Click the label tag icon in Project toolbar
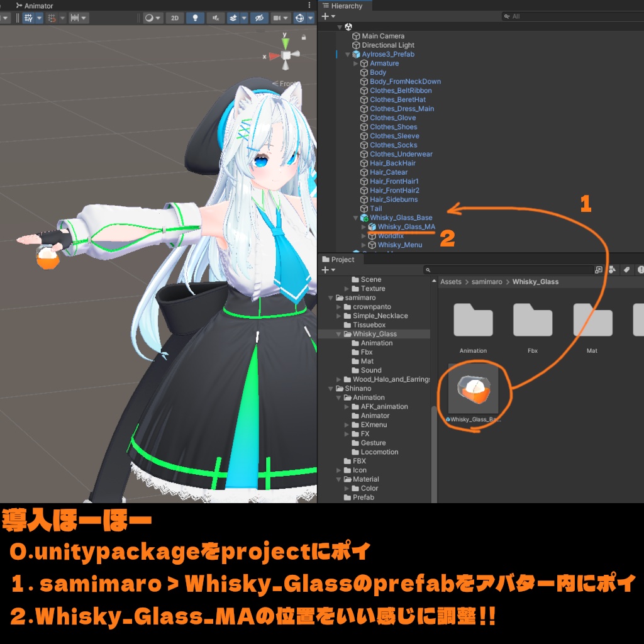 coord(626,269)
